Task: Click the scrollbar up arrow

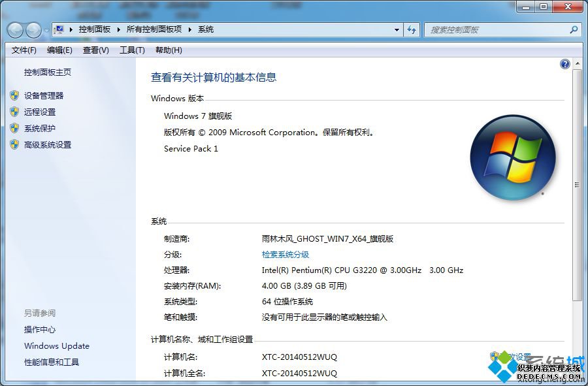Action: pyautogui.click(x=577, y=64)
